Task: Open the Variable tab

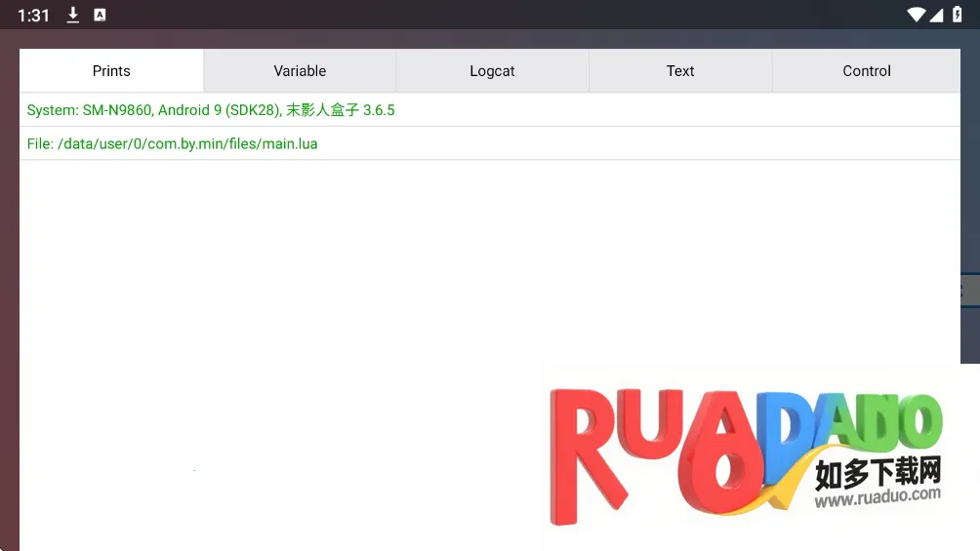Action: pos(300,71)
